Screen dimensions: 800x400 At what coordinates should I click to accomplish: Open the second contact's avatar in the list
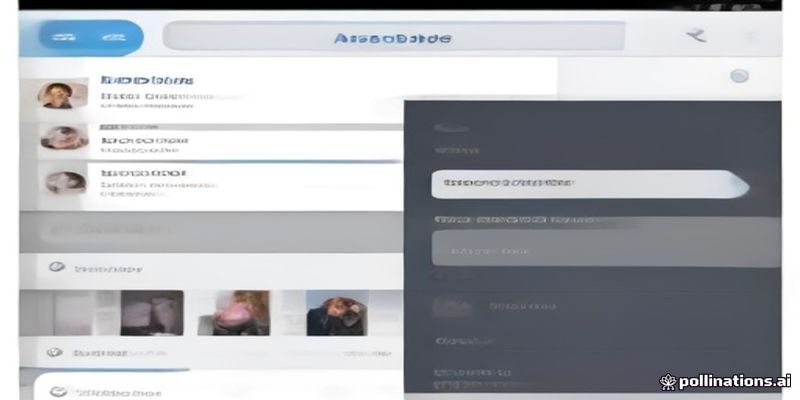[64, 137]
